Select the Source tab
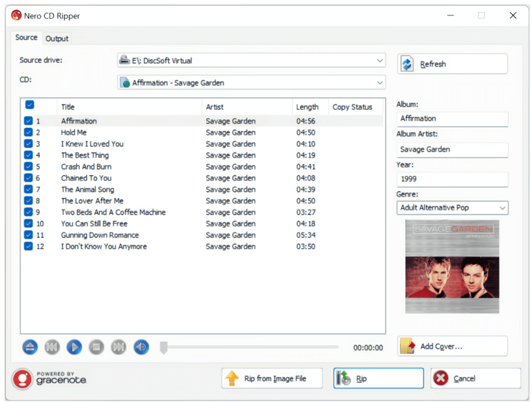The height and width of the screenshot is (403, 532). click(x=26, y=37)
